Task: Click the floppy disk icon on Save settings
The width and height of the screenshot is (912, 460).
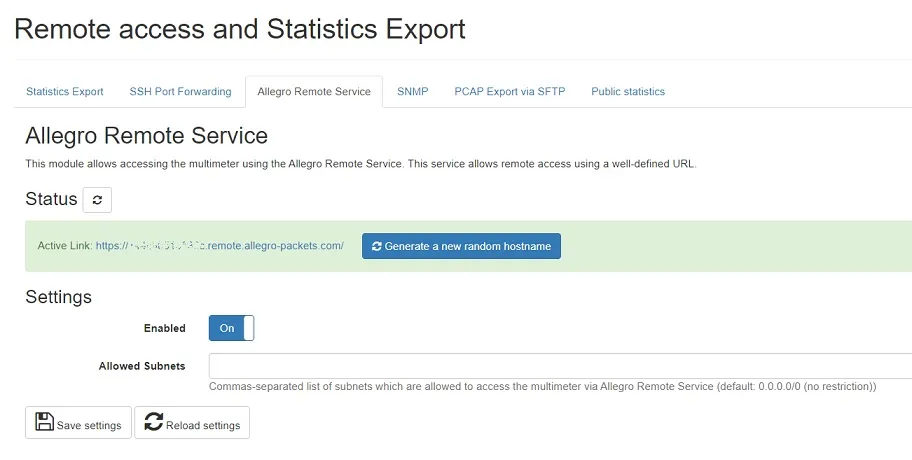Action: (x=44, y=422)
